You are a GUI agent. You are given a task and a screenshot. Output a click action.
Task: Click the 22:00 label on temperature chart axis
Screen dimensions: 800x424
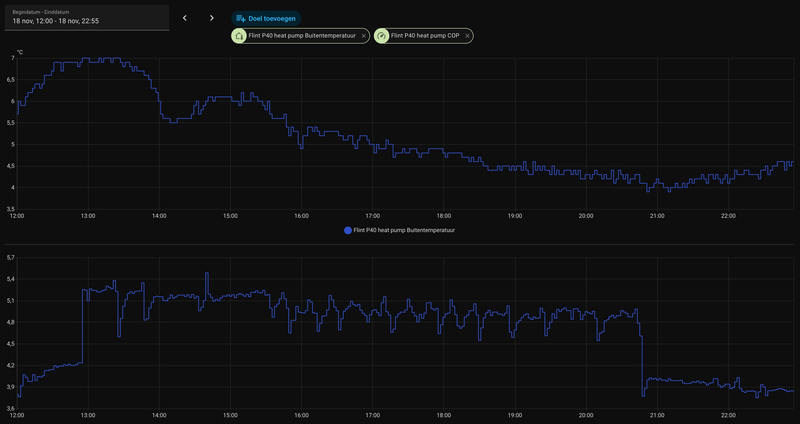coord(728,215)
